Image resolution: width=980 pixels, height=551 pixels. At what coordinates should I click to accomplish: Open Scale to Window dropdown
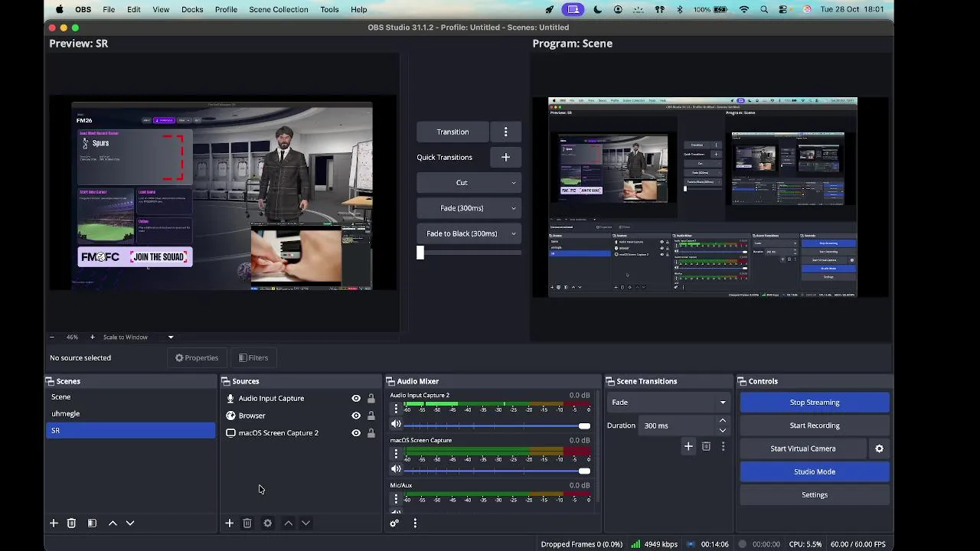[x=138, y=337]
